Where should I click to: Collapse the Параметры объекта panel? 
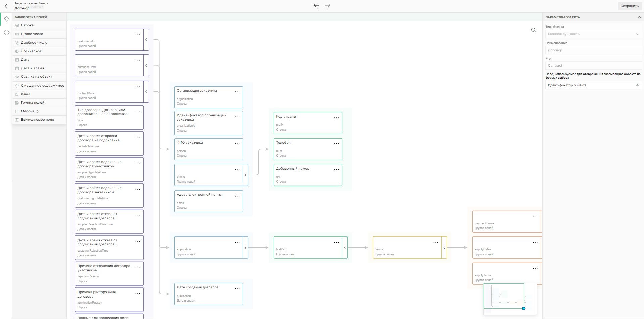pyautogui.click(x=639, y=17)
